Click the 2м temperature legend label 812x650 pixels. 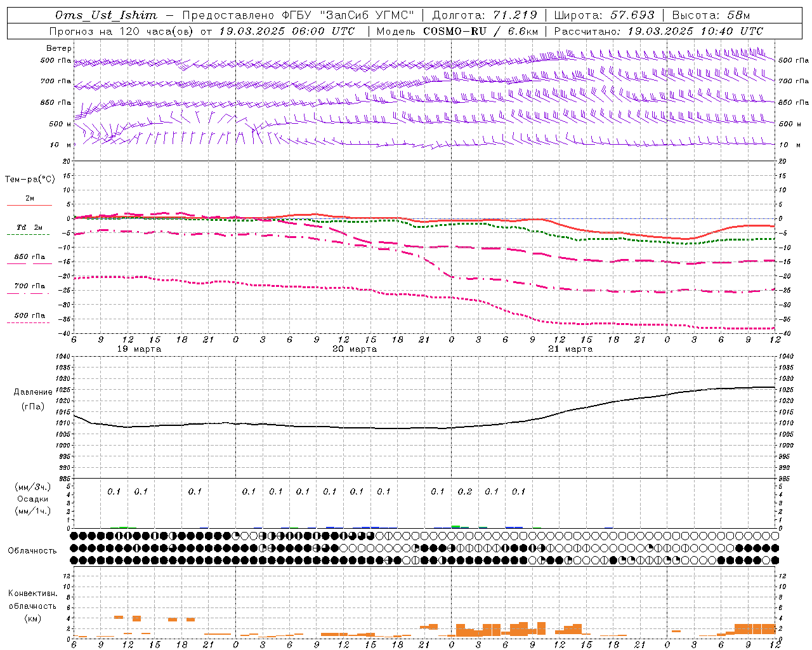tap(30, 199)
